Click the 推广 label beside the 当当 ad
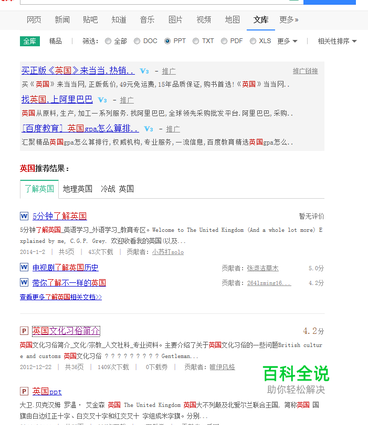Viewport: 368px width, 425px height. [x=169, y=71]
